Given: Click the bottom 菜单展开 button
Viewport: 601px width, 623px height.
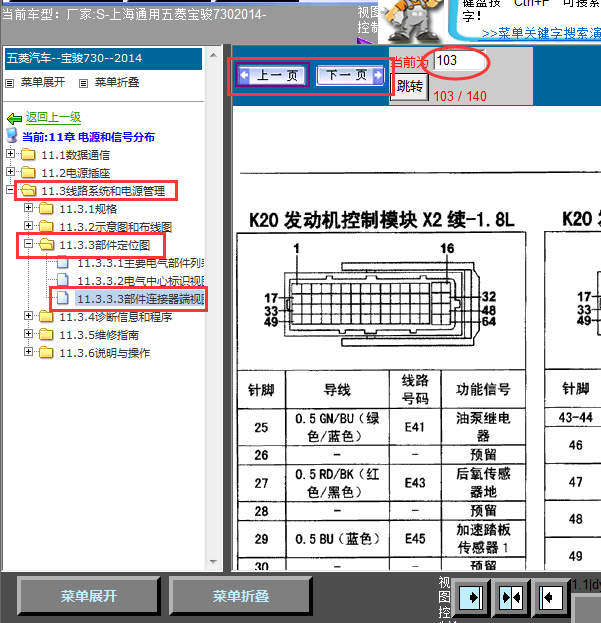Looking at the screenshot, I should point(89,596).
